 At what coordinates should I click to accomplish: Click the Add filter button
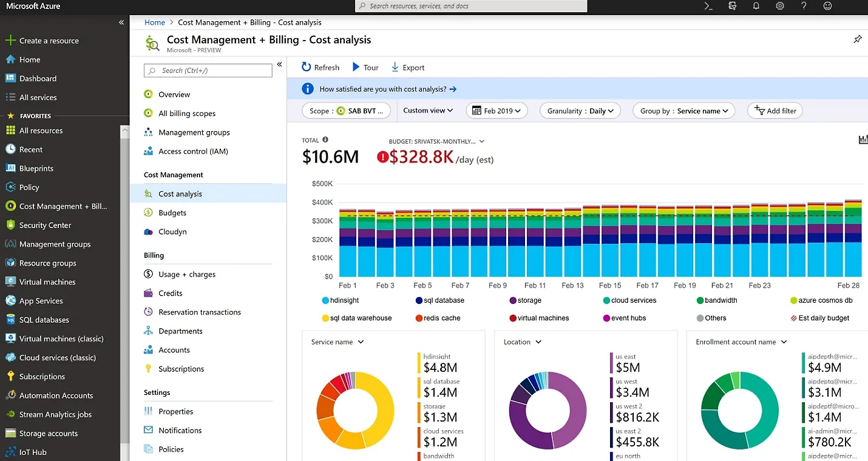click(x=775, y=111)
